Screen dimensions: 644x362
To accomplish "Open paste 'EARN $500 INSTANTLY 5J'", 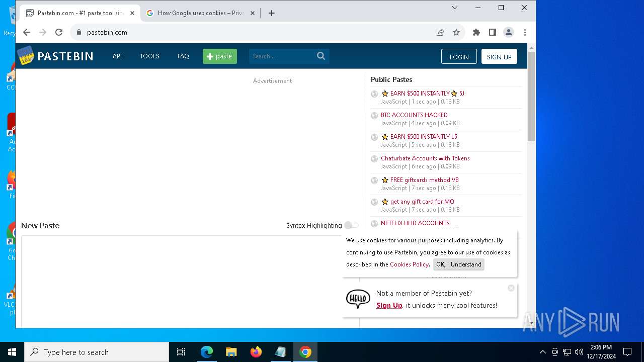I will (423, 94).
